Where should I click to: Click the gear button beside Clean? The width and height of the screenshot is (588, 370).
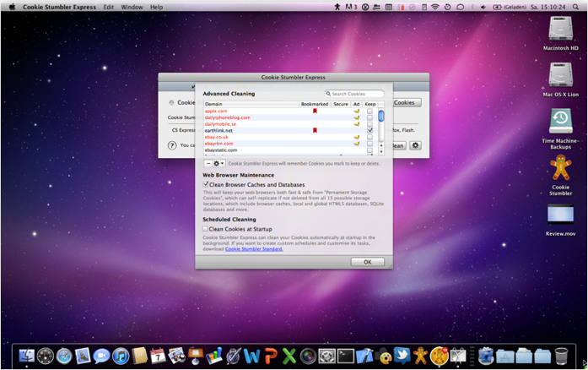[415, 145]
